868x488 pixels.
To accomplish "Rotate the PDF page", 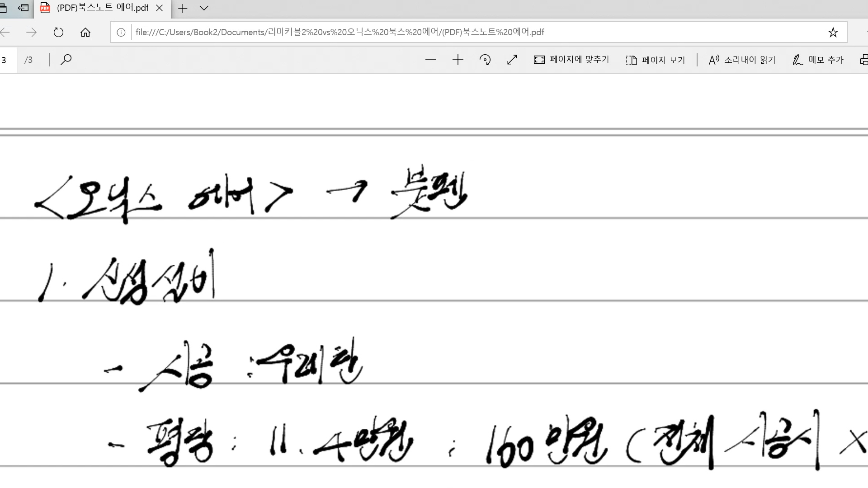I will 485,60.
